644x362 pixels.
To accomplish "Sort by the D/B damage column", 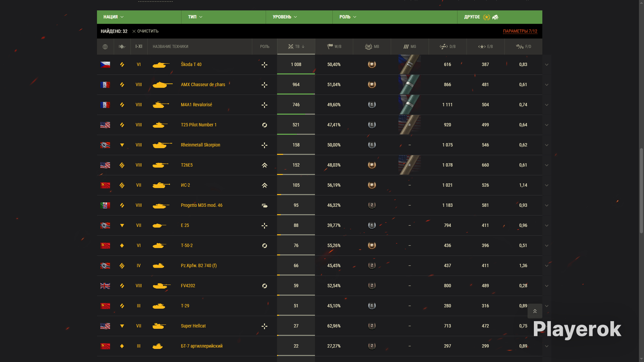I will click(448, 47).
